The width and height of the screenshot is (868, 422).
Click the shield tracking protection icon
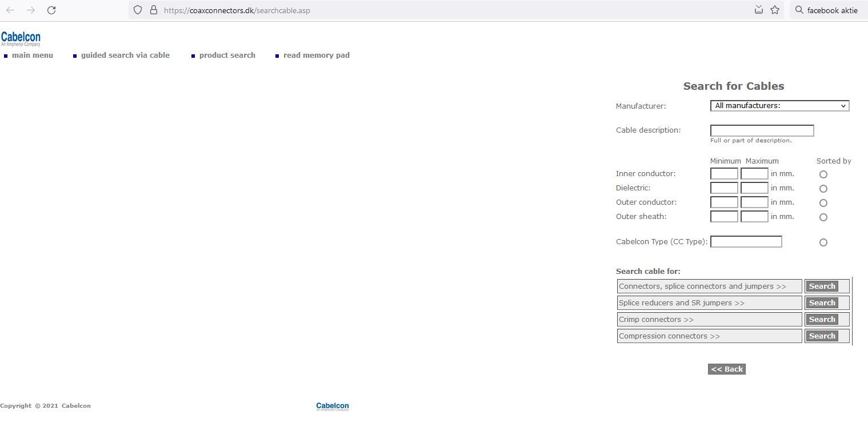[x=137, y=10]
